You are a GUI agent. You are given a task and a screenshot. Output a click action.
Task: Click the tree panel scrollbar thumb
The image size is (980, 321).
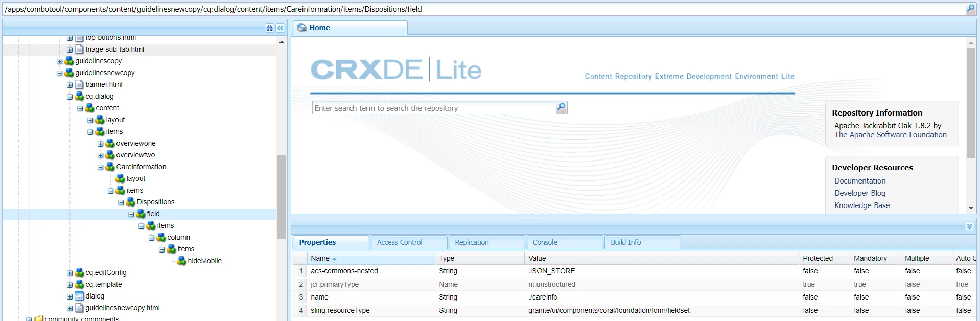[x=282, y=197]
